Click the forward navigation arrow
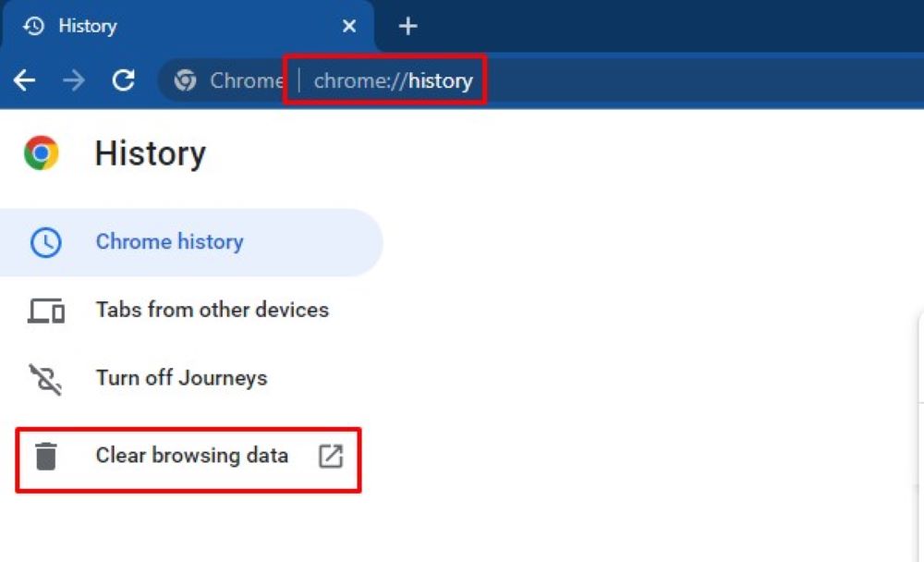 pyautogui.click(x=74, y=80)
